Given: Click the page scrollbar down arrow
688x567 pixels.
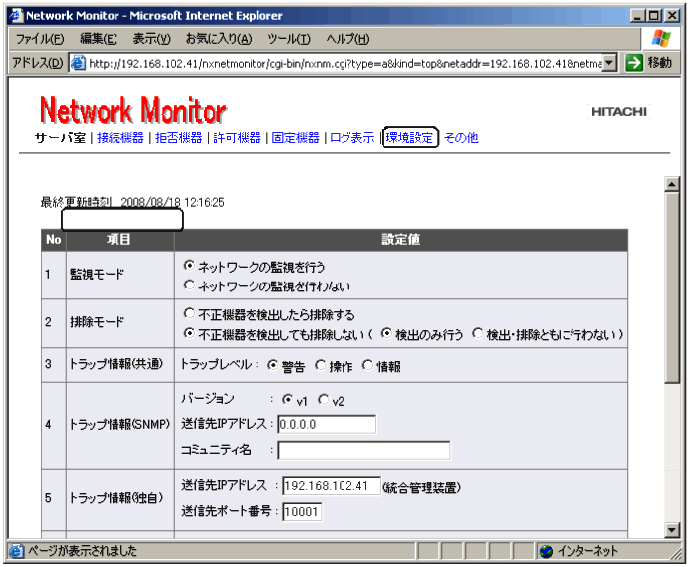Looking at the screenshot, I should pyautogui.click(x=672, y=530).
